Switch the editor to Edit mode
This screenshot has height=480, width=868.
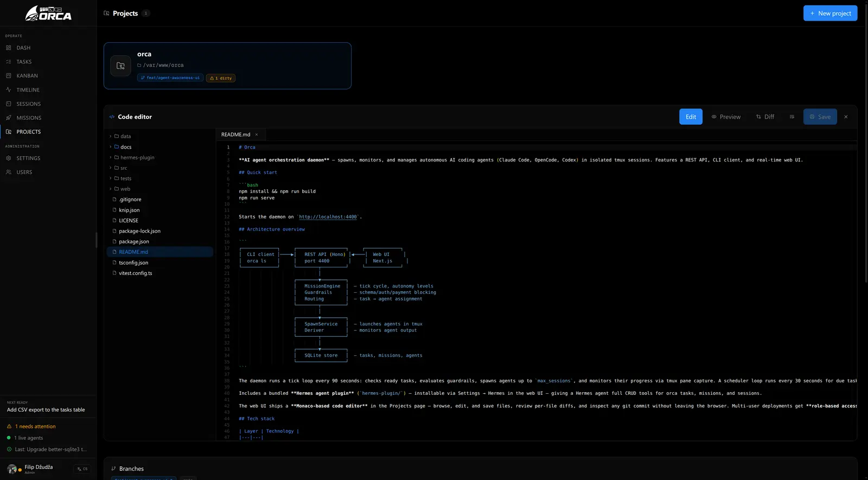click(x=691, y=117)
